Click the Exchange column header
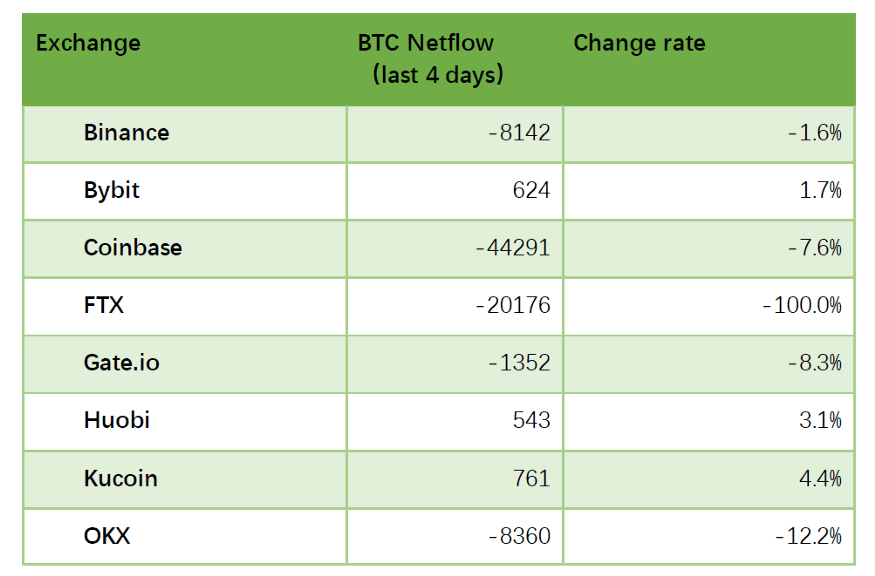The image size is (875, 576). (88, 44)
